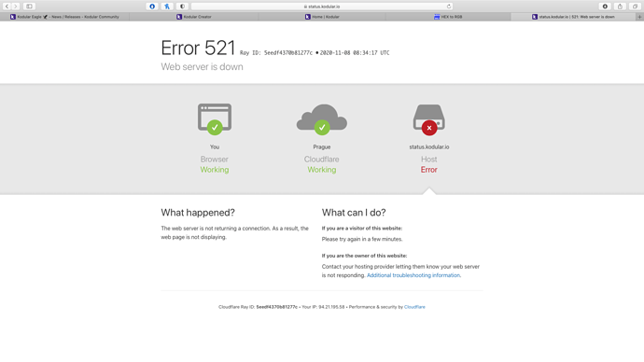Viewport: 644px width, 362px height.
Task: Toggle the half-circle dark mode extension
Action: point(182,7)
